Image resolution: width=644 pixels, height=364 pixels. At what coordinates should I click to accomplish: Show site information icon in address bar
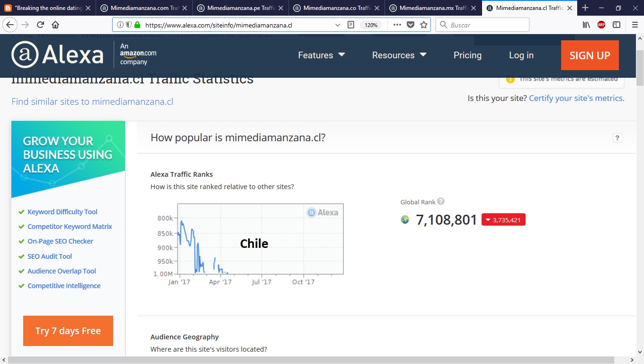point(120,25)
